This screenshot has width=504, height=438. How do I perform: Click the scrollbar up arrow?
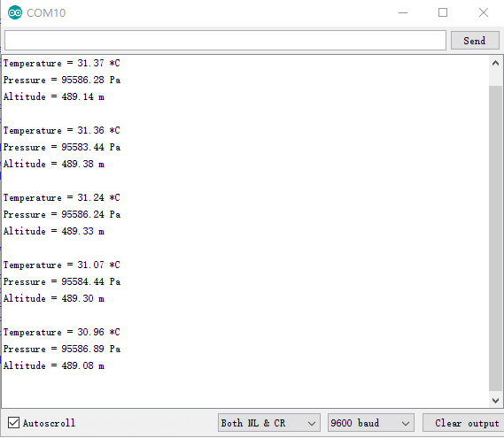[495, 63]
